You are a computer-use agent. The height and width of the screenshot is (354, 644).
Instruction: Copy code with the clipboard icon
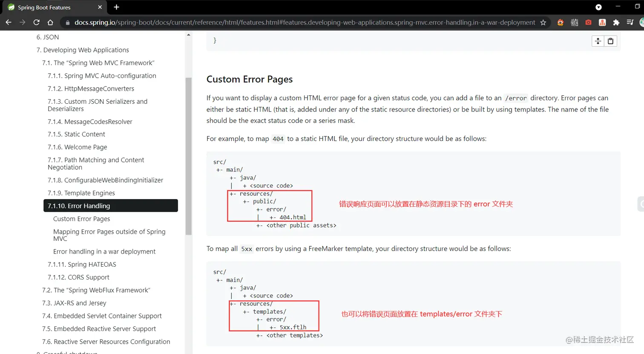[610, 41]
